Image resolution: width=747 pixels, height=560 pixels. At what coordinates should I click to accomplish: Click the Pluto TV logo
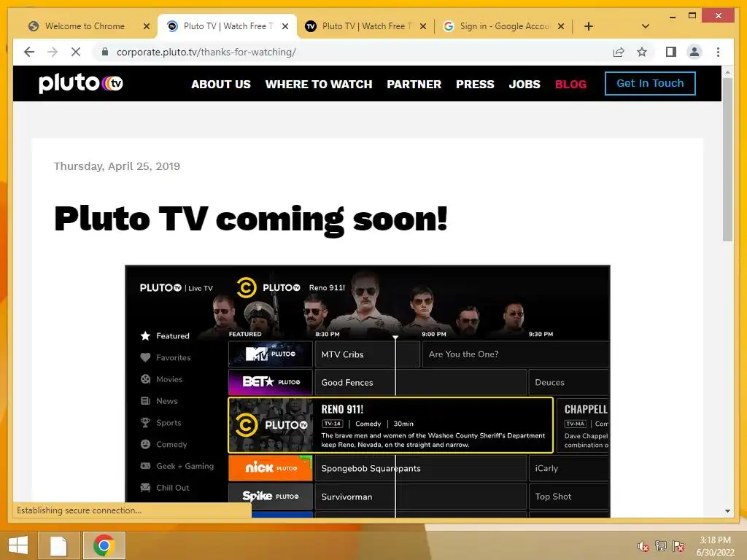tap(80, 83)
